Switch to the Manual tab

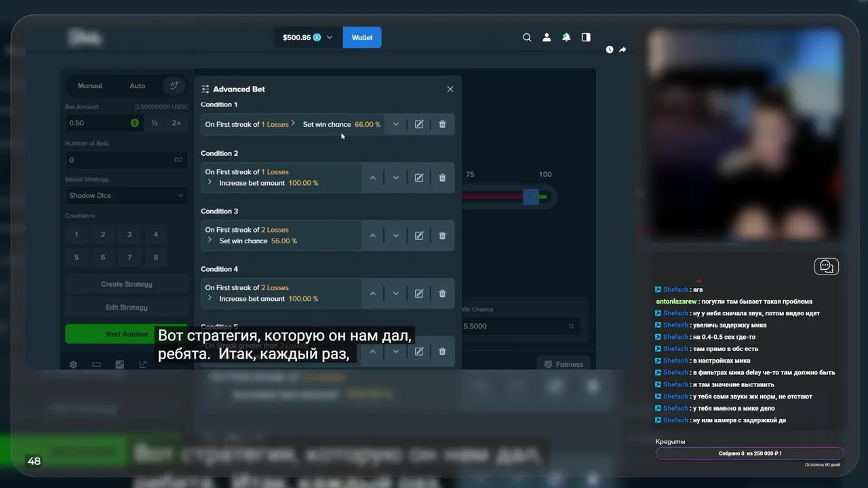point(90,85)
